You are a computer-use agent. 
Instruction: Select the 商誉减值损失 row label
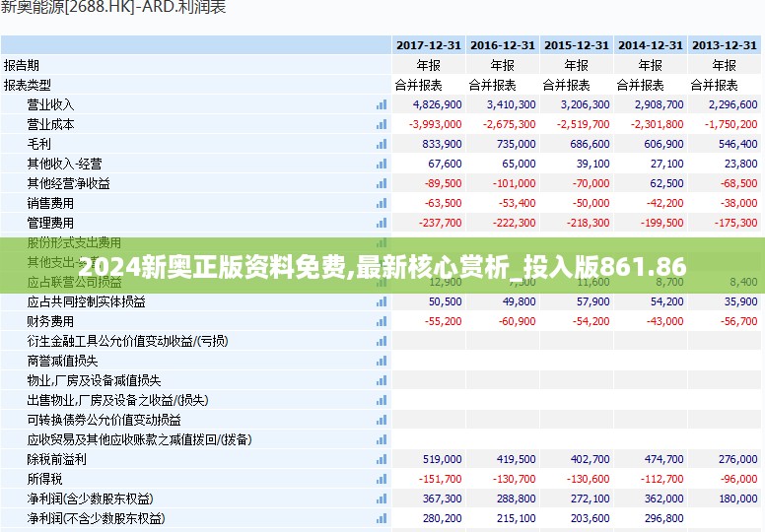[62, 361]
